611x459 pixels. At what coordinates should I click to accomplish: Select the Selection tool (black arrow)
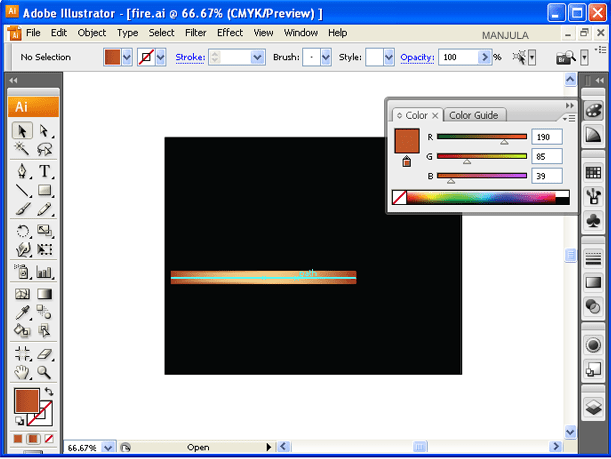tap(22, 131)
